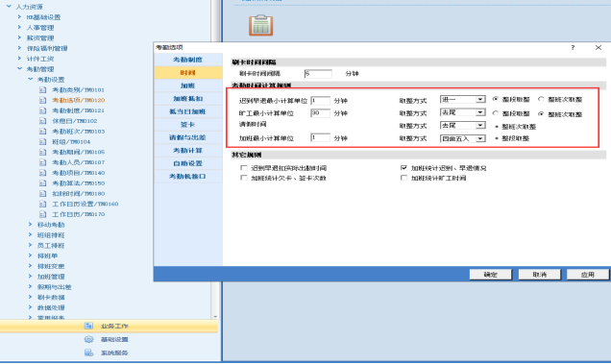Click the document icon beside 考勤制度/TM0121
This screenshot has width=611, height=364.
(43, 110)
